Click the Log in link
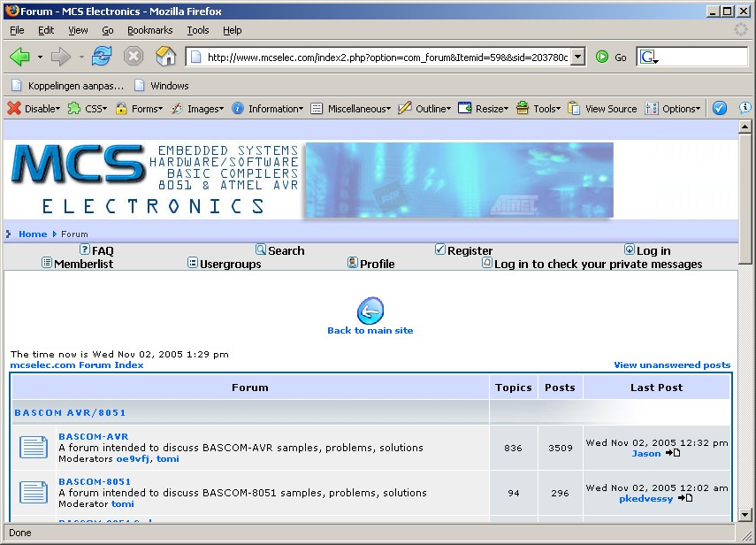 click(x=653, y=250)
